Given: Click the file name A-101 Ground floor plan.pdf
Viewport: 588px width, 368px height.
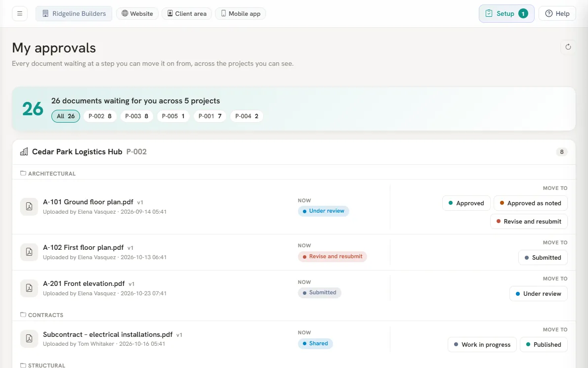Looking at the screenshot, I should (88, 202).
